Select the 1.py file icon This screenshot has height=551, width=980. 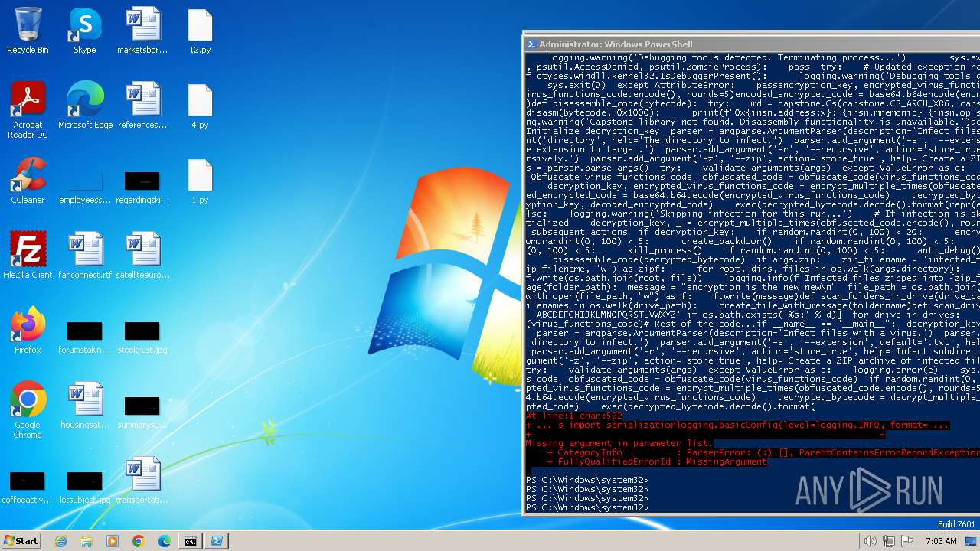tap(200, 181)
